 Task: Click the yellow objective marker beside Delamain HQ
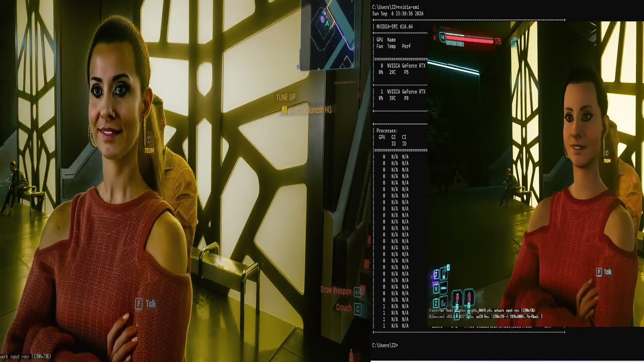284,110
